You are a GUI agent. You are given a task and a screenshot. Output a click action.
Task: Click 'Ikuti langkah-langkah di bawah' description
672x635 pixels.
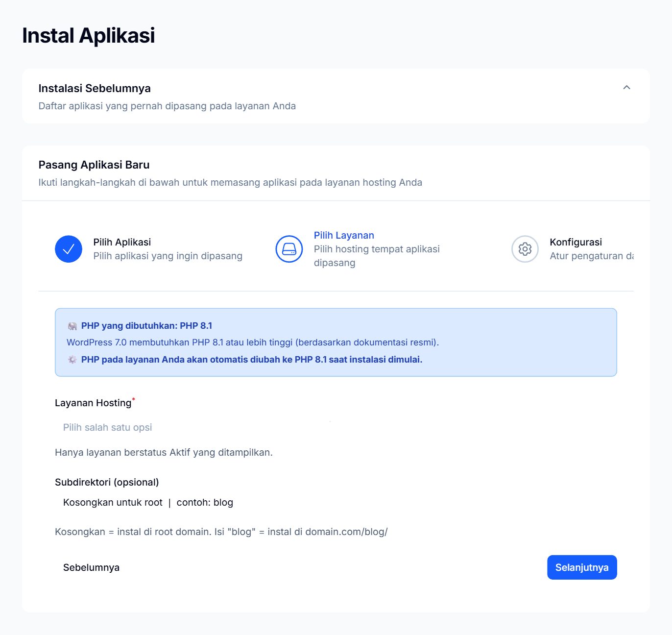(x=230, y=182)
